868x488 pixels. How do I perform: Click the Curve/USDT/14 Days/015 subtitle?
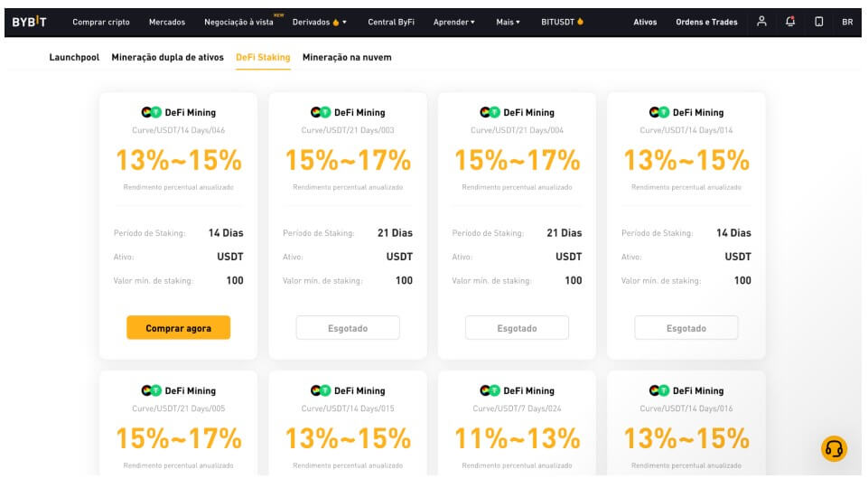[348, 408]
